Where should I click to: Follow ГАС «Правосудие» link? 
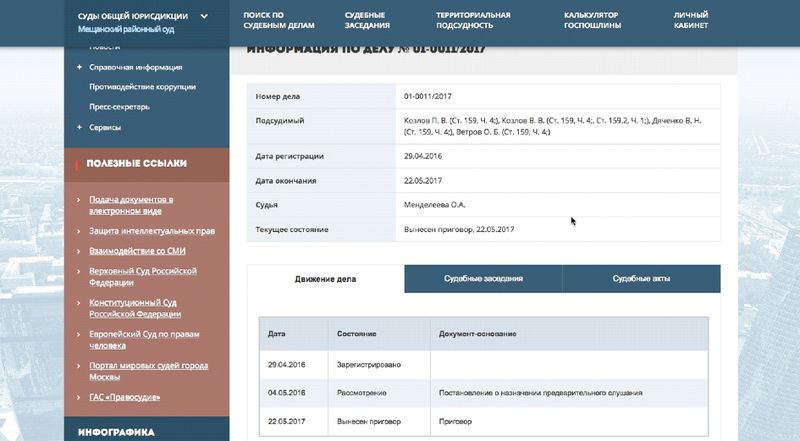(x=124, y=397)
